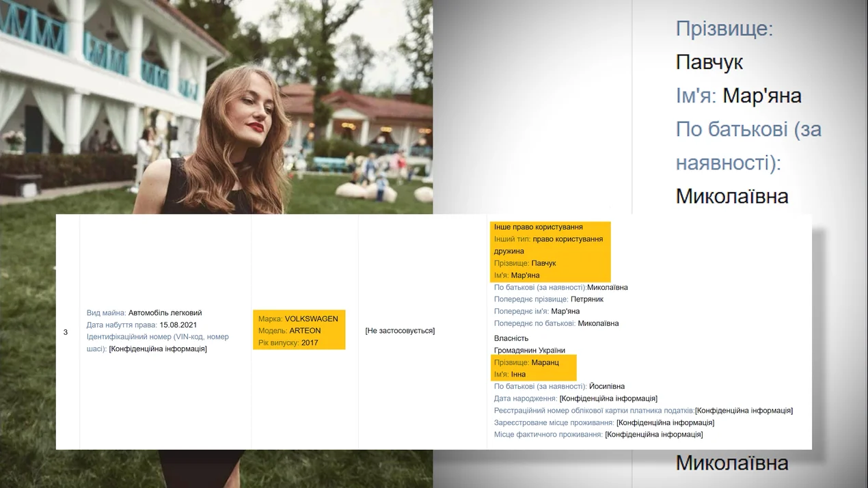
Task: Select the large 'Павчук' text at top right
Action: pyautogui.click(x=709, y=62)
